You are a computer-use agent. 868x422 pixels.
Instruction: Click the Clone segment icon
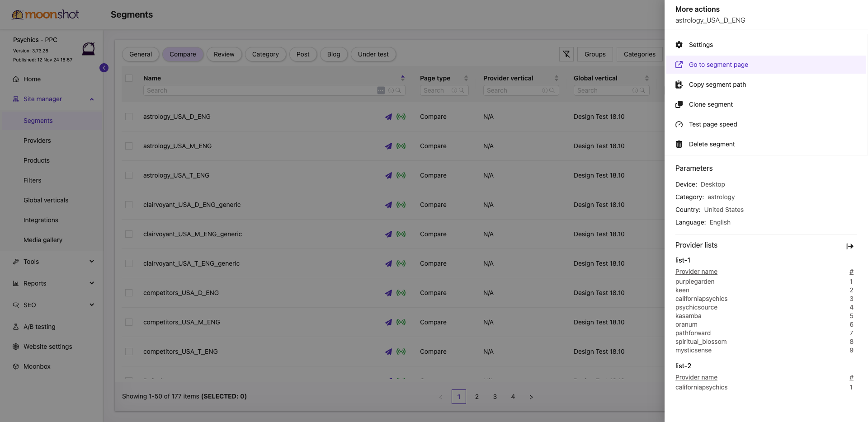pyautogui.click(x=679, y=104)
